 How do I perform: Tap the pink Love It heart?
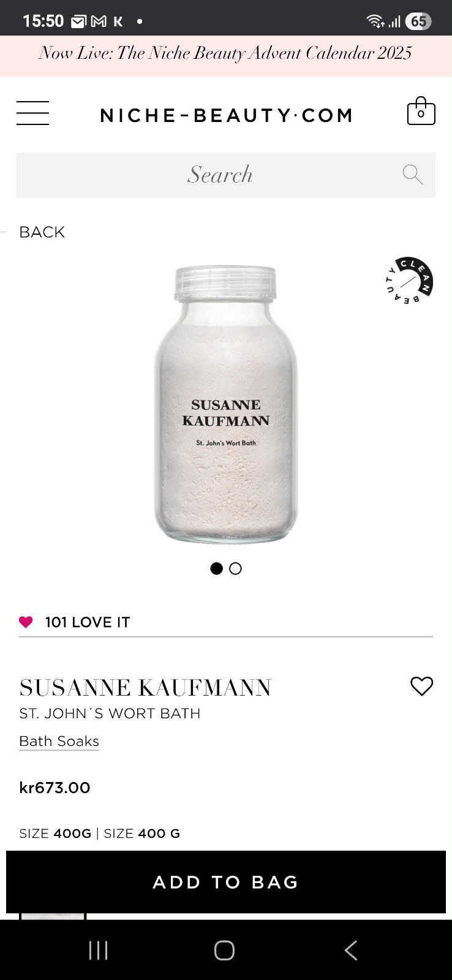26,622
